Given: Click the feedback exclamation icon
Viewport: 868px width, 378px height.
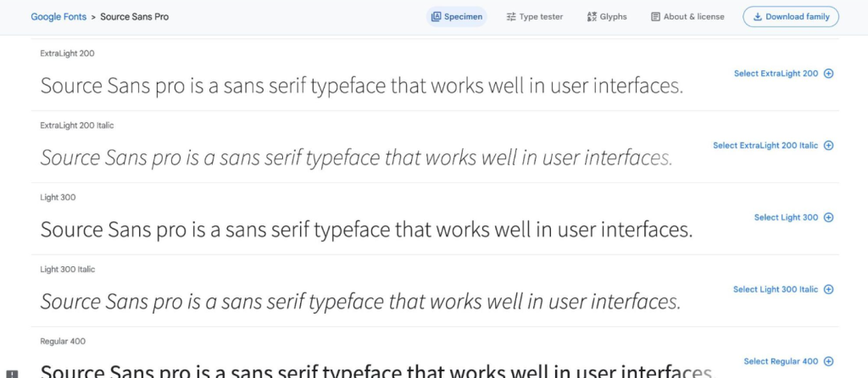Looking at the screenshot, I should [x=12, y=374].
